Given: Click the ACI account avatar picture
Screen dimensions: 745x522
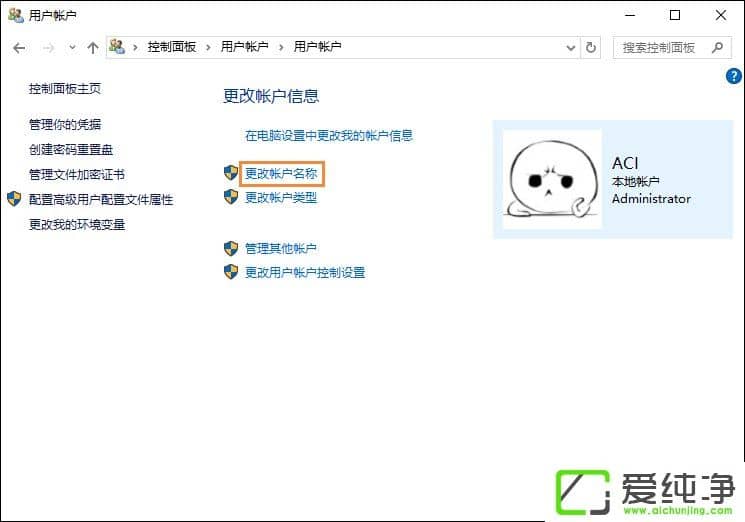Looking at the screenshot, I should pos(552,180).
